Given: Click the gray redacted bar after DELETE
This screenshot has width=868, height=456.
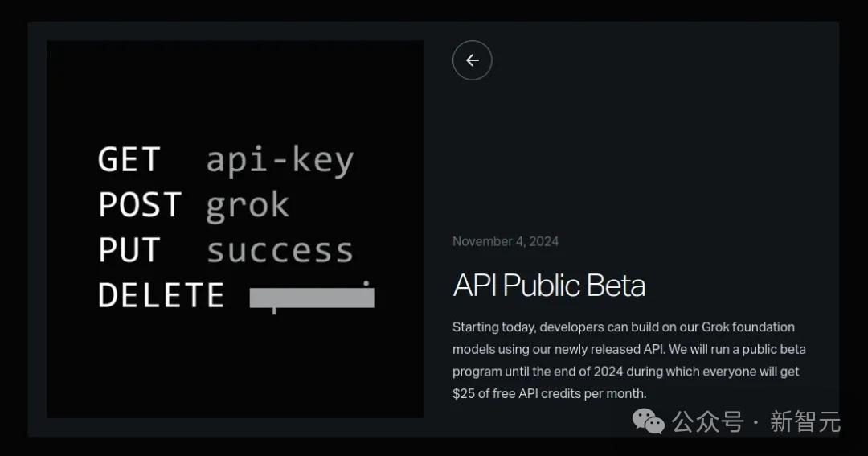Looking at the screenshot, I should click(312, 298).
